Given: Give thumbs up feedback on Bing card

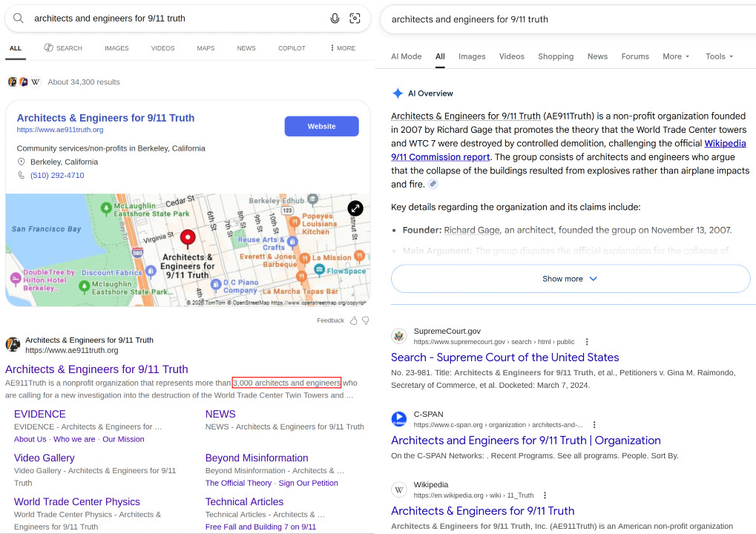Looking at the screenshot, I should (x=353, y=320).
